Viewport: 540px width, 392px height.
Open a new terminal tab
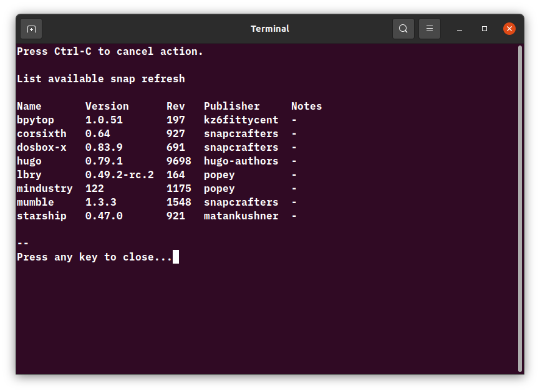tap(31, 29)
